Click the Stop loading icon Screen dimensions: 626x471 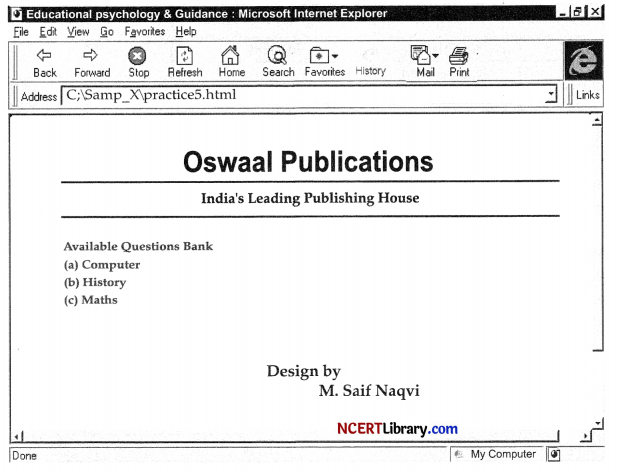(137, 55)
